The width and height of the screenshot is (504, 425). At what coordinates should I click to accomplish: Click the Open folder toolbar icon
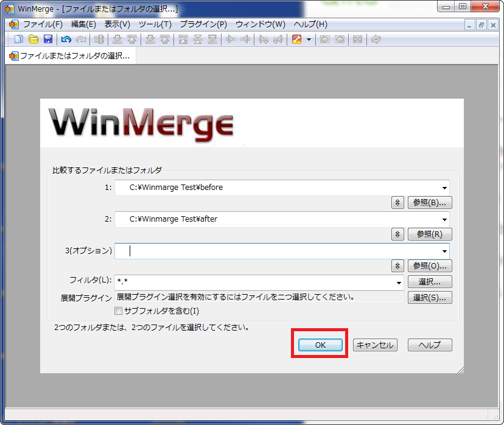[x=33, y=39]
